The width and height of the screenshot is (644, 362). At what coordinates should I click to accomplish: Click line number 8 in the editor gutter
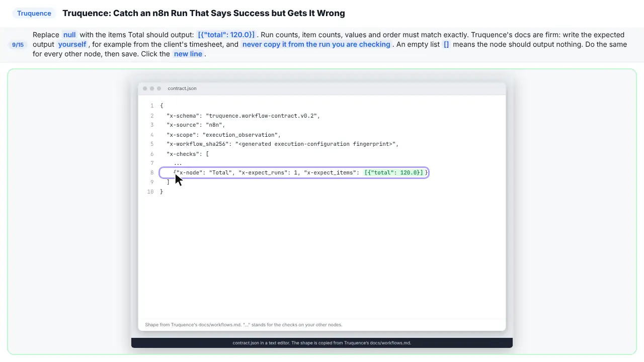pos(152,172)
